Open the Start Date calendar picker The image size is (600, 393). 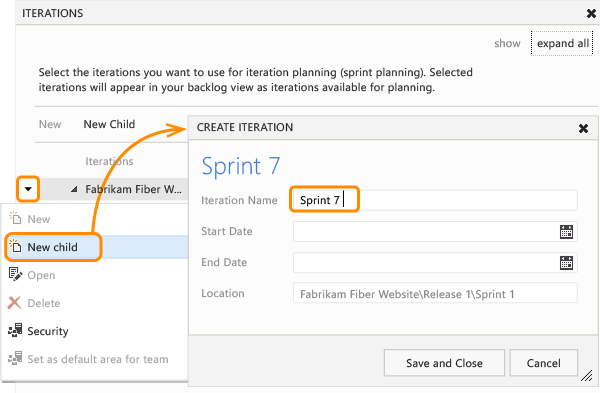point(566,232)
